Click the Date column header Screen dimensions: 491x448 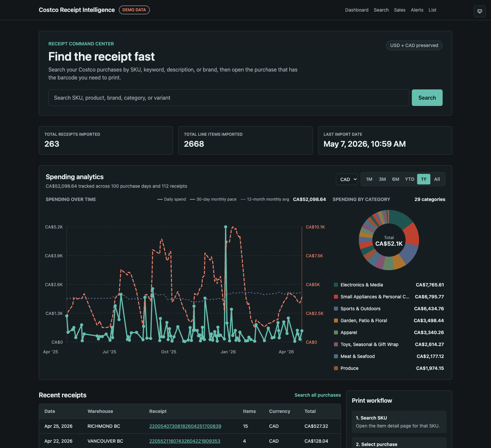point(50,411)
